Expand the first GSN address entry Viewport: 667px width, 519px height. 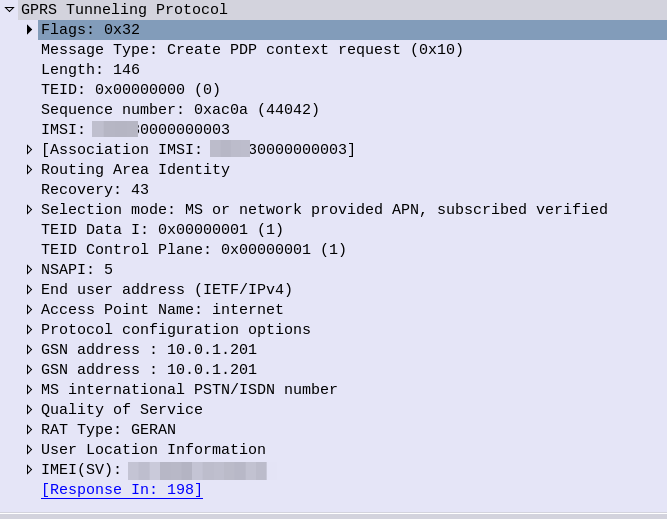[30, 350]
